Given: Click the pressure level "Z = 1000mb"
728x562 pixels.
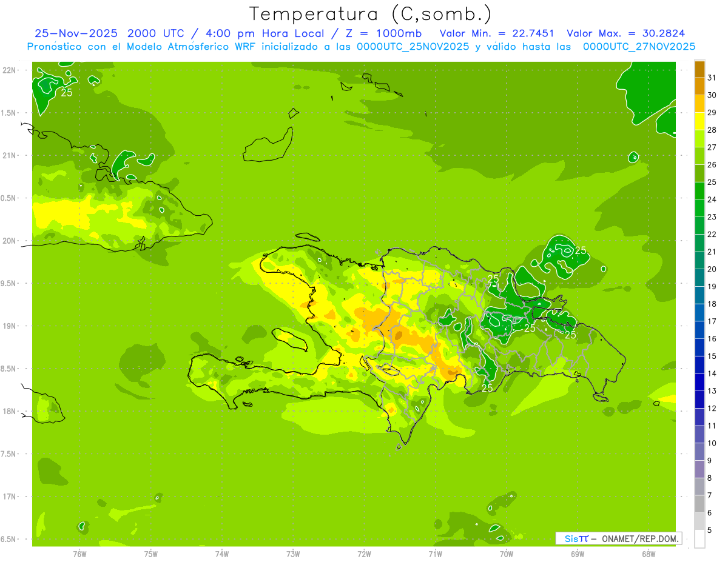Looking at the screenshot, I should tap(382, 33).
